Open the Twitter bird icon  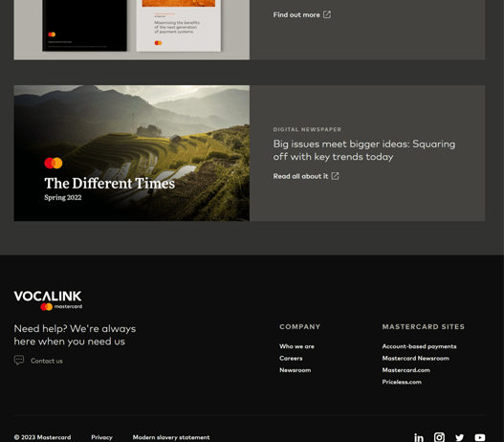coord(460,437)
